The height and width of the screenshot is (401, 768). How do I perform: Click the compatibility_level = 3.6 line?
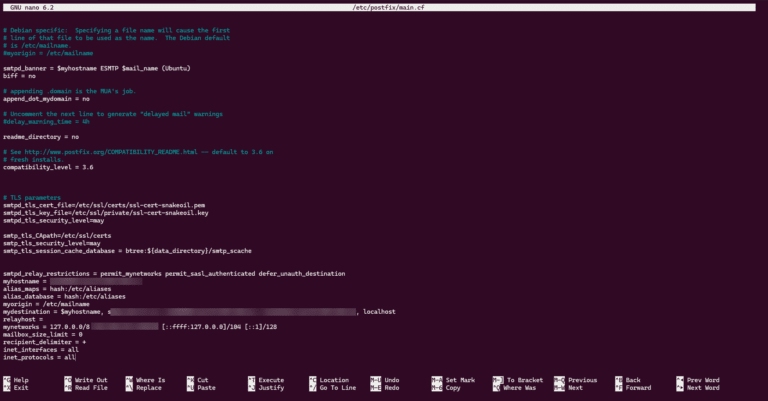pyautogui.click(x=48, y=167)
